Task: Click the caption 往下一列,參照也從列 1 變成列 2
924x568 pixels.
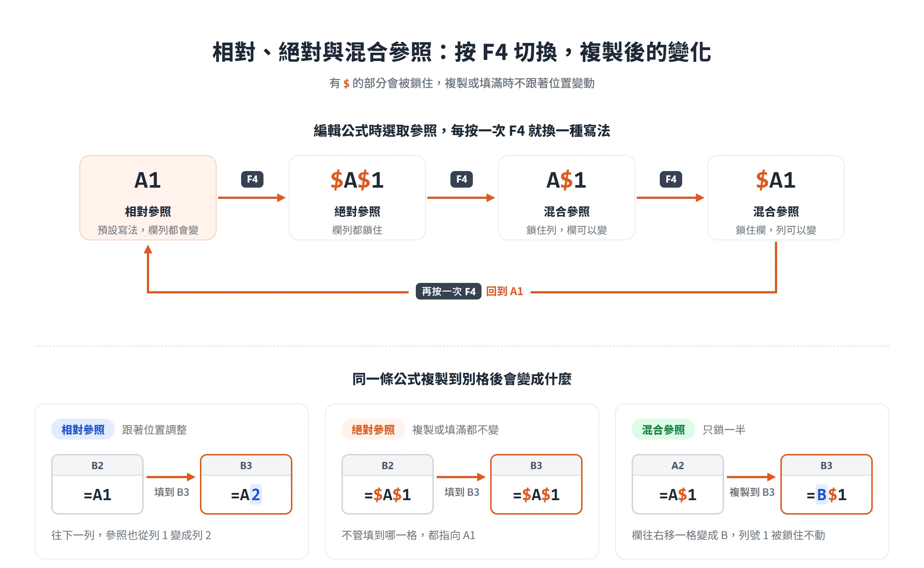Action: click(x=131, y=535)
